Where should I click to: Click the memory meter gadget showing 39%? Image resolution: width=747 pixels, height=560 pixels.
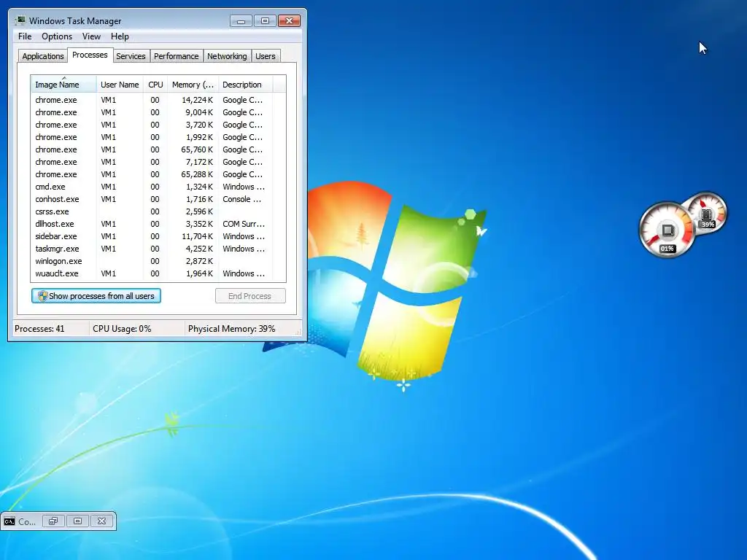(x=708, y=213)
